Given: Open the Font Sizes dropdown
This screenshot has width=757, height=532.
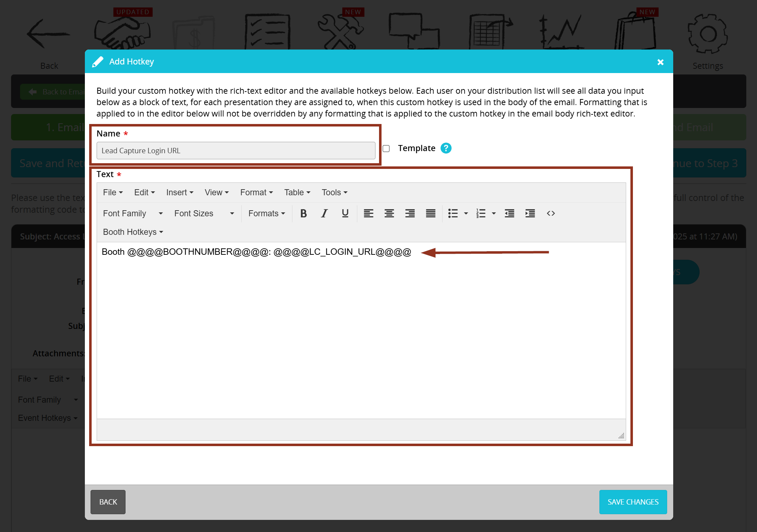Looking at the screenshot, I should [x=203, y=213].
